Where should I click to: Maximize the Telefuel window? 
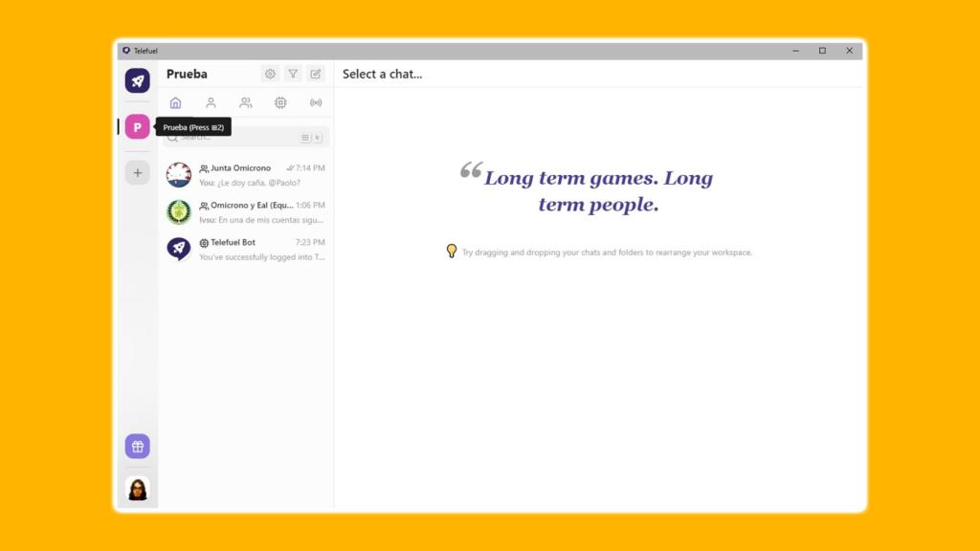822,51
